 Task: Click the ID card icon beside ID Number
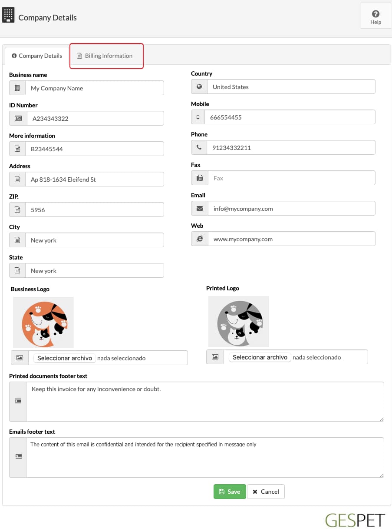[x=18, y=118]
